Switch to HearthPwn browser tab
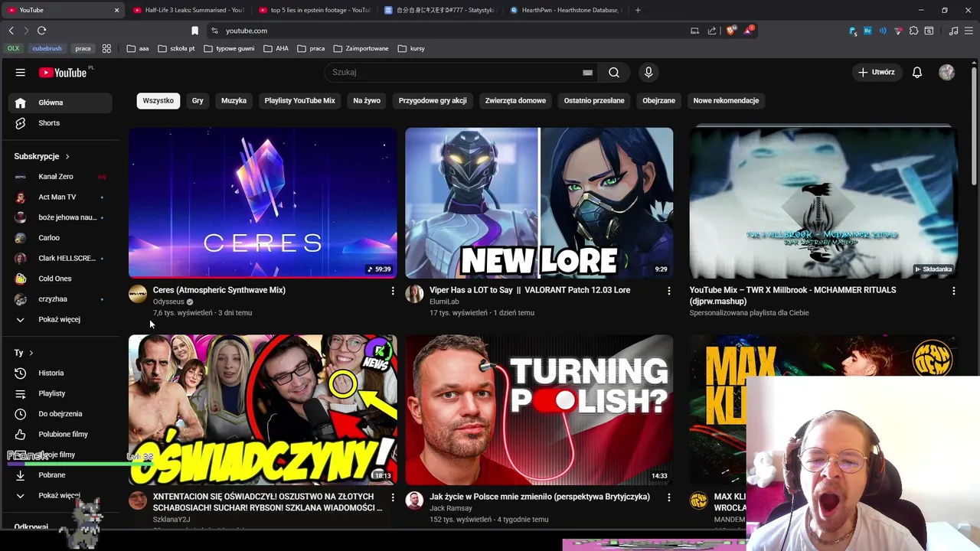Viewport: 980px width, 551px height. pos(565,10)
